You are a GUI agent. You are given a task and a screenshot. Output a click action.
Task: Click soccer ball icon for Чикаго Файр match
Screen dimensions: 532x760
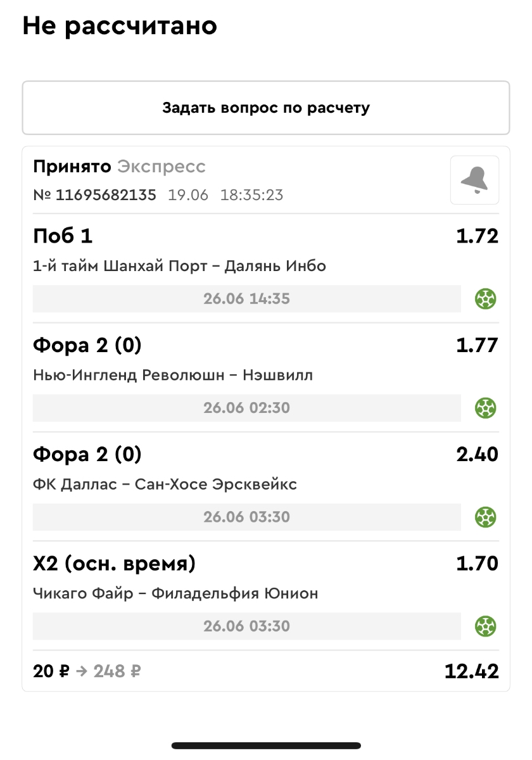[x=485, y=627]
